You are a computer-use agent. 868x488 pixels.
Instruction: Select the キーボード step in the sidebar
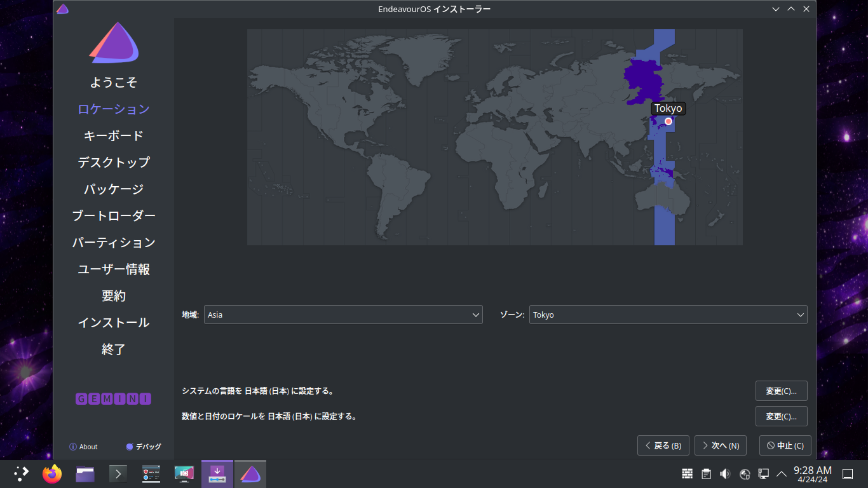point(114,136)
